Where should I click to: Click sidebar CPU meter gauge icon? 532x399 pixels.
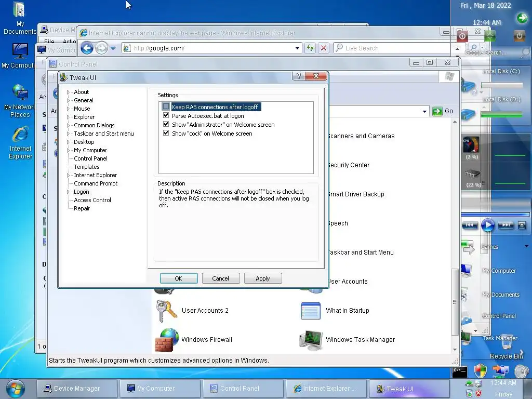pos(472,144)
